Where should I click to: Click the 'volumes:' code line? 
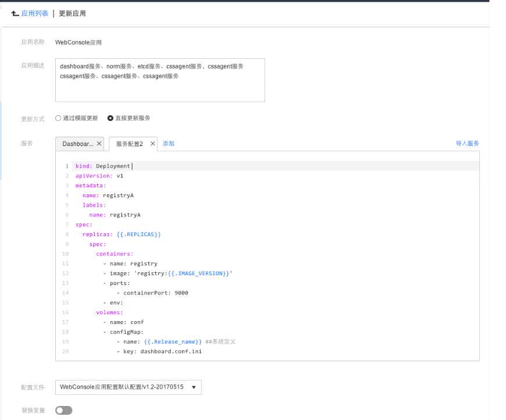[x=109, y=312]
